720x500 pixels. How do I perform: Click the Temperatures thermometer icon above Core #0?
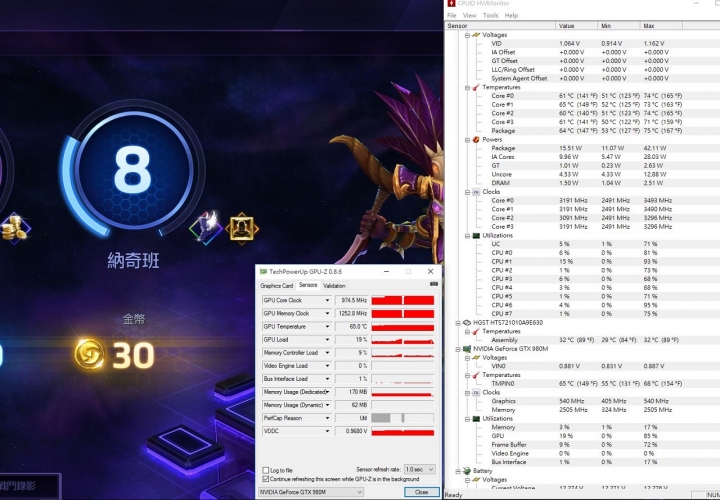click(476, 87)
